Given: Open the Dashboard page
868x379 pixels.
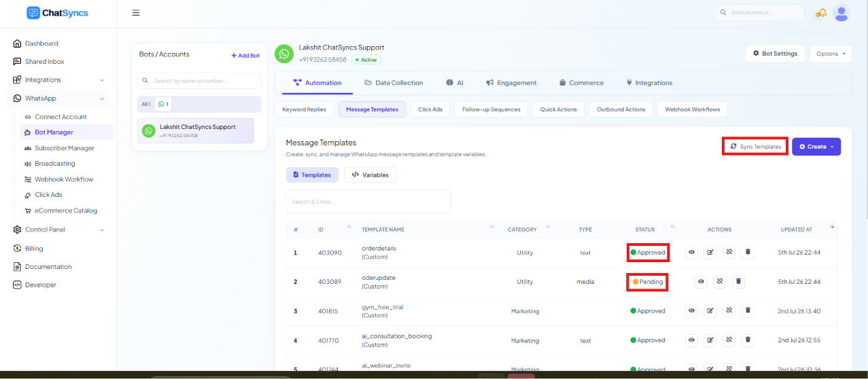Looking at the screenshot, I should point(41,43).
